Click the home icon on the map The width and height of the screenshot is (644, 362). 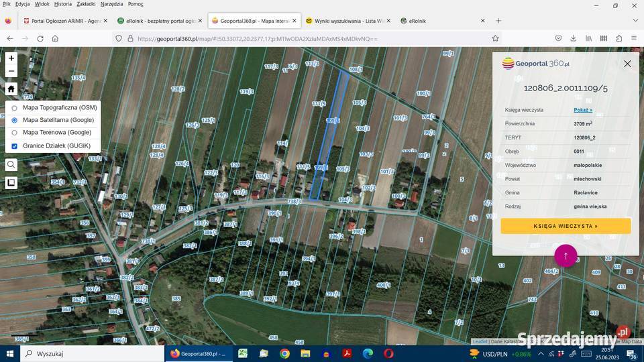(x=11, y=88)
